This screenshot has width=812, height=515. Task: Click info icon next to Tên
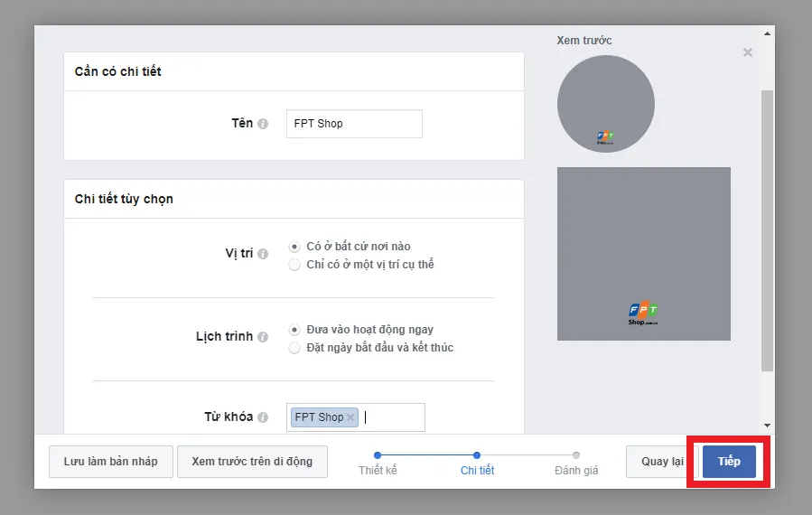[x=263, y=124]
